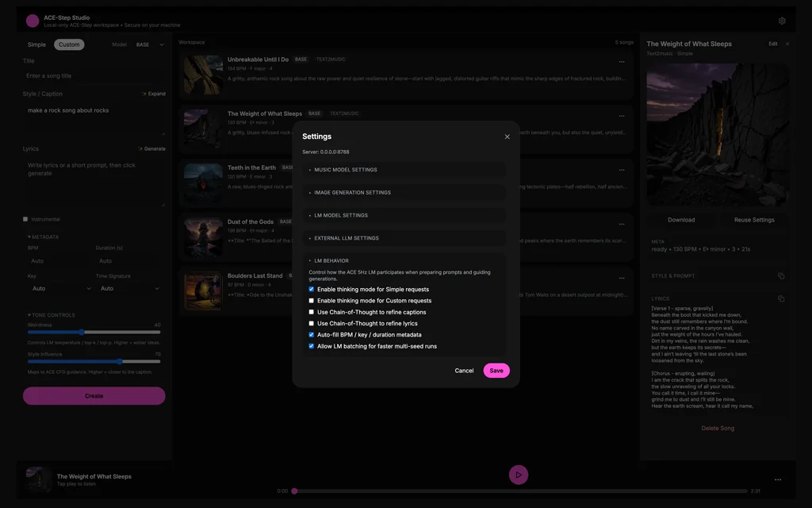The height and width of the screenshot is (508, 812).
Task: Copy the lyrics using copy icon
Action: point(781,299)
